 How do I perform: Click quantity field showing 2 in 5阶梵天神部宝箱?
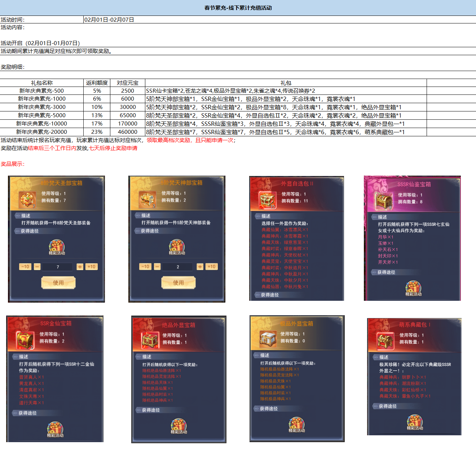tap(178, 267)
